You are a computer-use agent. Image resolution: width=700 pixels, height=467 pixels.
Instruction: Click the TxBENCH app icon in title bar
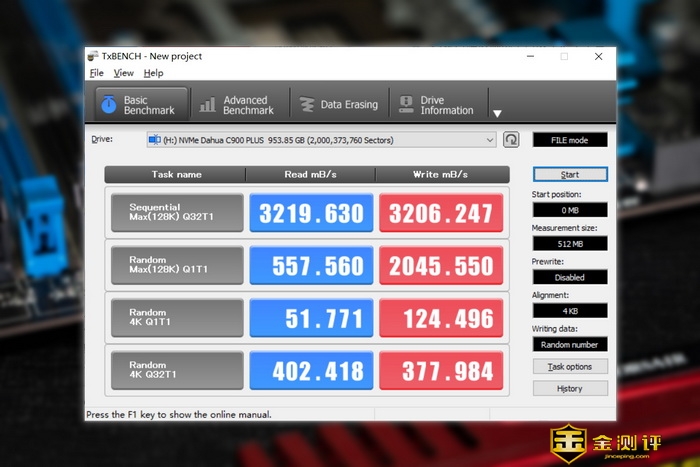(x=93, y=57)
